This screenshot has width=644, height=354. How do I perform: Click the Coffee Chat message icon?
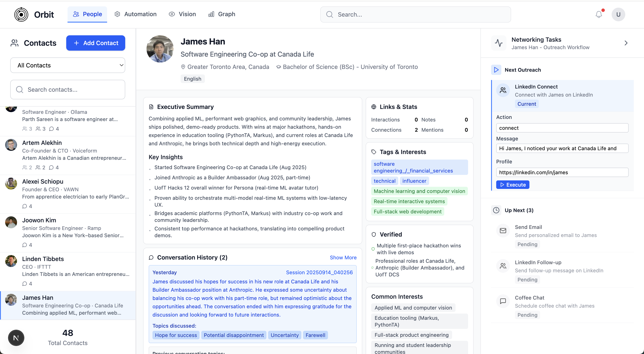pos(503,301)
